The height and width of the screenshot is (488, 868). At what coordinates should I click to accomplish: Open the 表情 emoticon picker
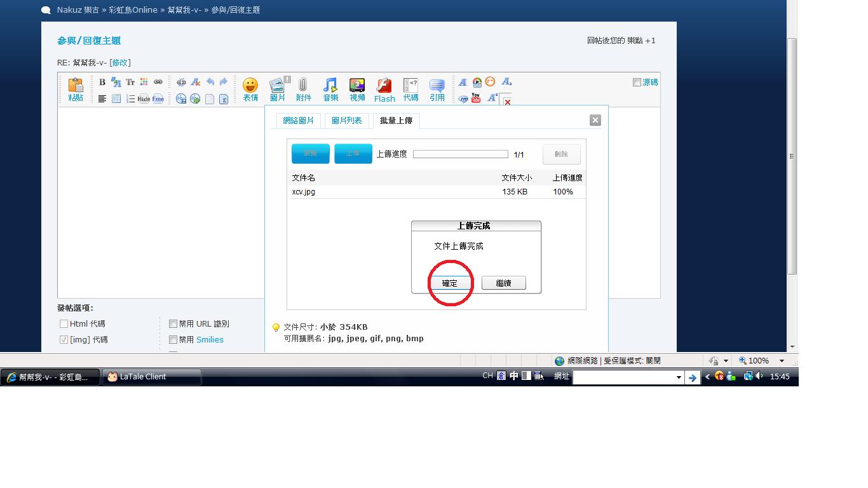coord(250,90)
